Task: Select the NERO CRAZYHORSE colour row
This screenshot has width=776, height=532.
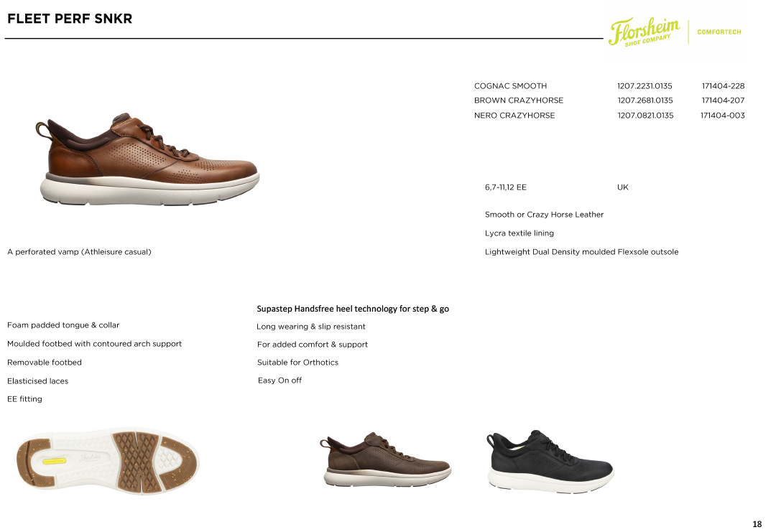Action: pos(609,115)
